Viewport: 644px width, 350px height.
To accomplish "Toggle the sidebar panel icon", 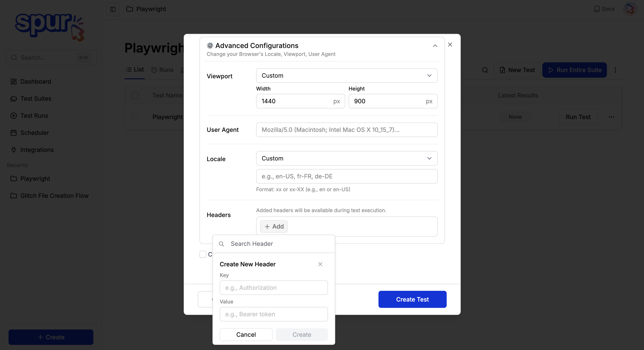I will pyautogui.click(x=113, y=9).
